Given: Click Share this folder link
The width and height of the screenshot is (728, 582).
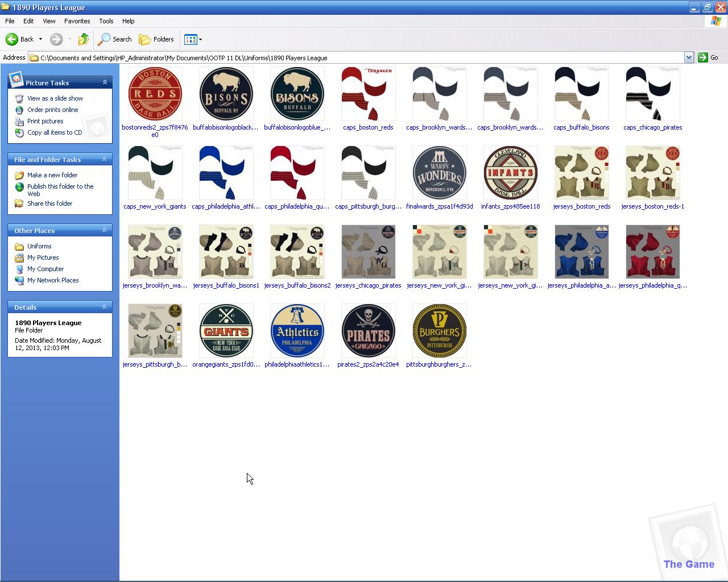Looking at the screenshot, I should coord(50,203).
